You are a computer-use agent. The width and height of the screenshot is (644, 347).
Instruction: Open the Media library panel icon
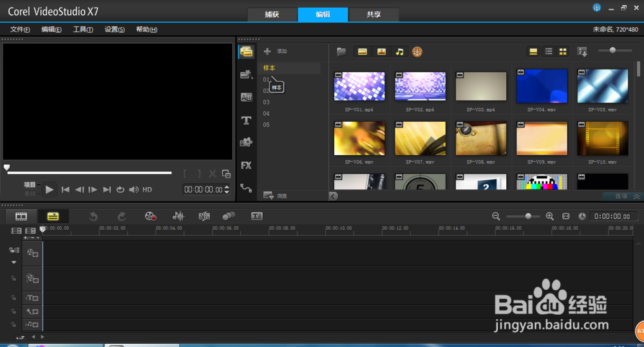pos(246,52)
